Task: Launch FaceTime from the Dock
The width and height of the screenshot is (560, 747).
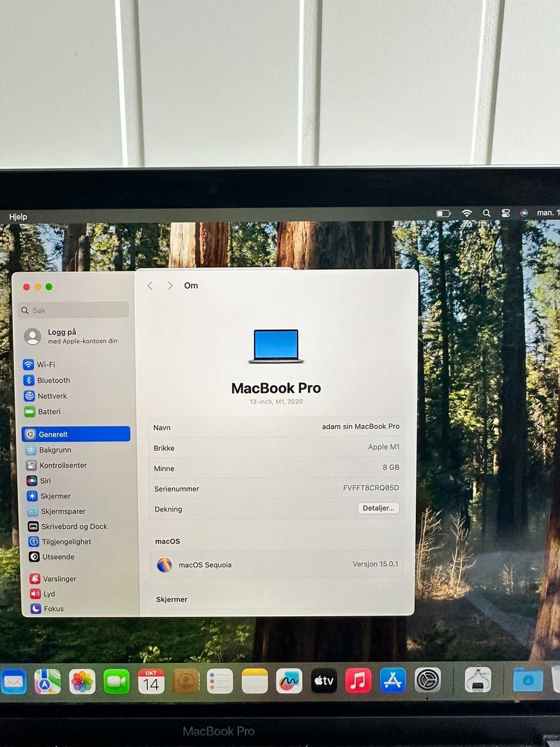Action: tap(117, 681)
